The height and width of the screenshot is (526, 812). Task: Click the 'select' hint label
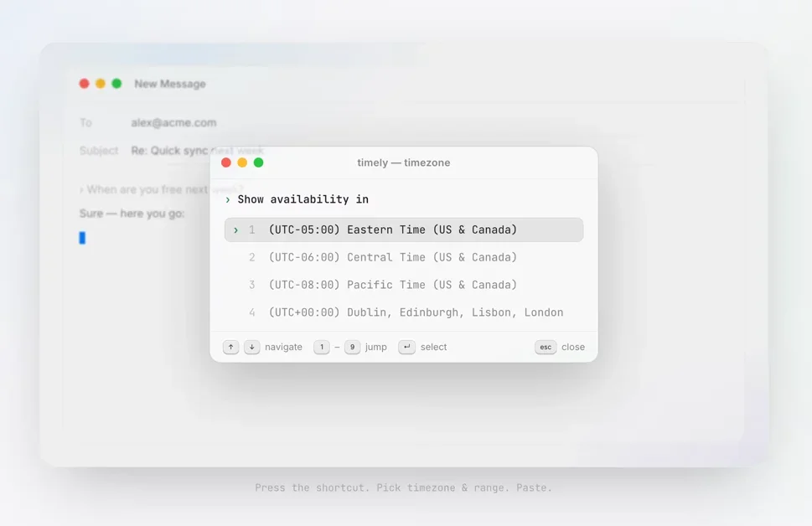pos(433,347)
